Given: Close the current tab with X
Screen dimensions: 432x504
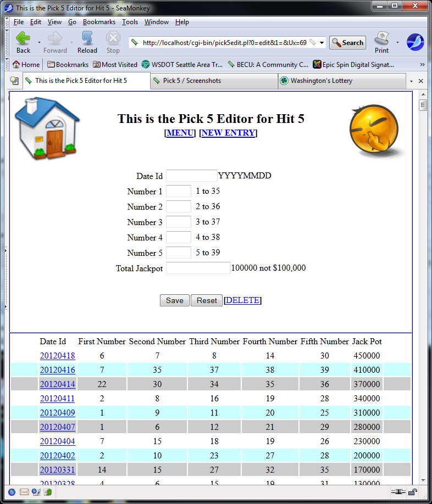Looking at the screenshot, I should [x=421, y=81].
